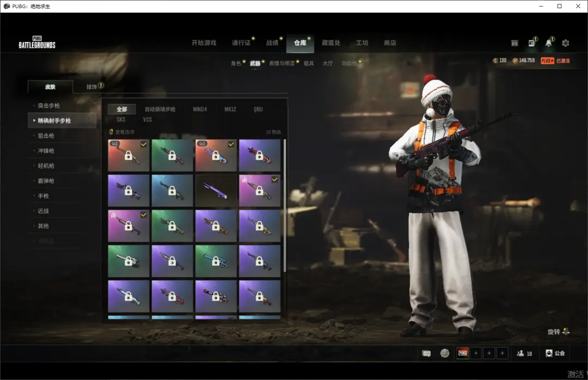Image resolution: width=588 pixels, height=380 pixels.
Task: Open the friends icon showing 10
Action: [x=520, y=353]
